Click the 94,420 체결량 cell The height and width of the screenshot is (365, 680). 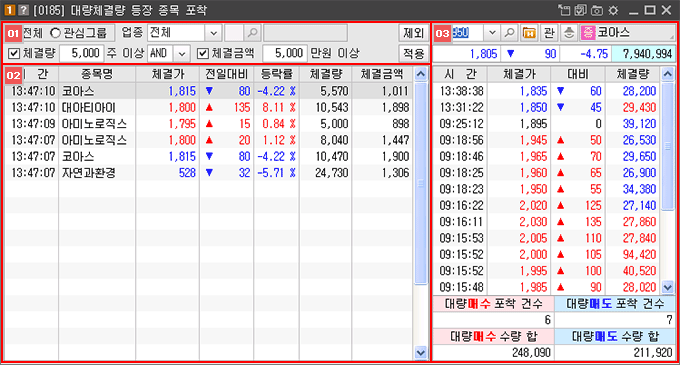[x=633, y=254]
